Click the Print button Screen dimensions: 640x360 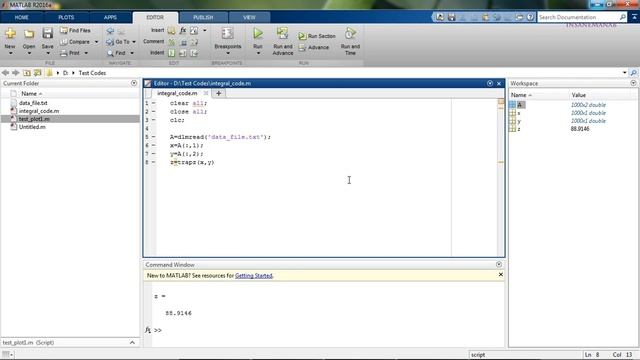70,53
